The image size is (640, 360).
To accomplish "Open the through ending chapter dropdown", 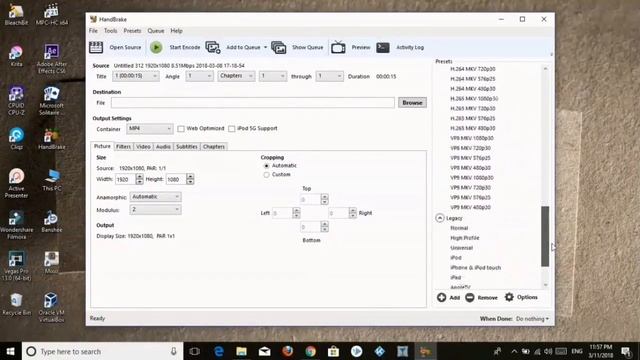I will click(x=329, y=76).
